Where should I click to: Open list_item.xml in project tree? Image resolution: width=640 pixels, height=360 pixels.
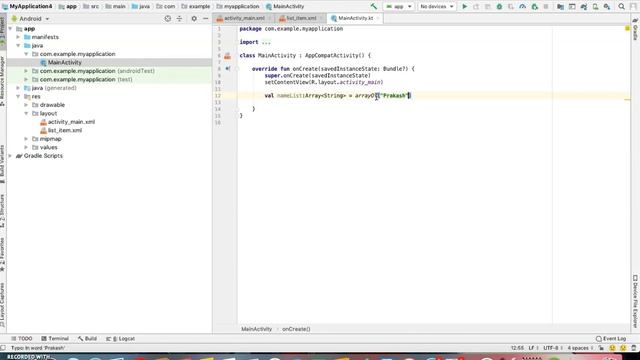[65, 131]
